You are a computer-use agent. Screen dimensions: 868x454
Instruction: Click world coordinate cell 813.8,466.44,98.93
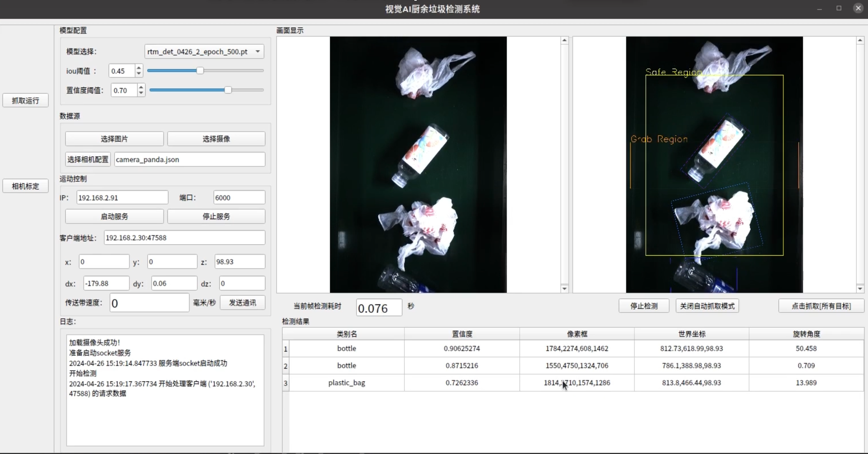click(x=692, y=383)
